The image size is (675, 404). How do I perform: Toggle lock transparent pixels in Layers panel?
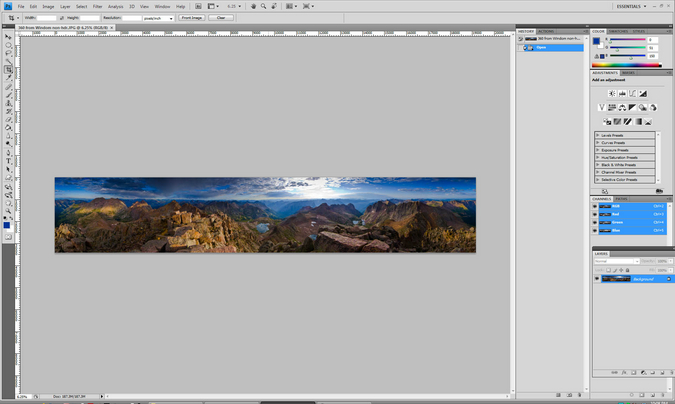point(608,270)
